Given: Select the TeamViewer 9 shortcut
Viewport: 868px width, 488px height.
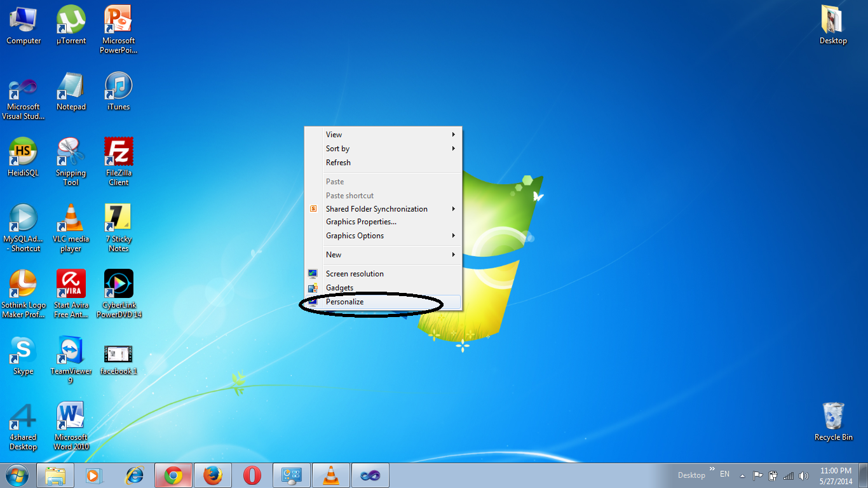Looking at the screenshot, I should click(71, 360).
